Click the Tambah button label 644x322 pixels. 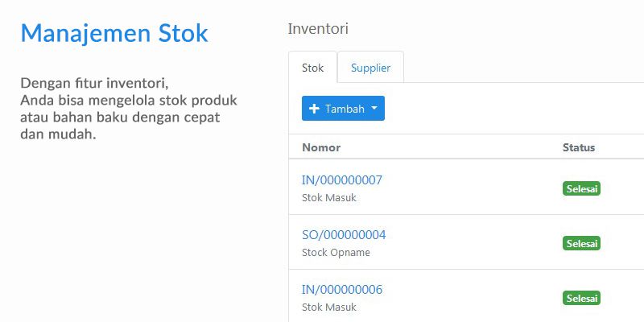[x=345, y=109]
